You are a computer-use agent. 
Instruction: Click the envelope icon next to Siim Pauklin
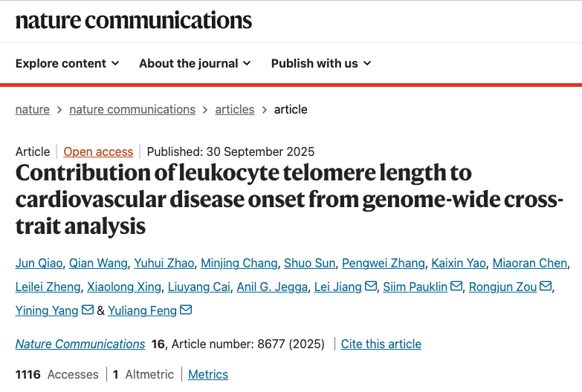pos(456,287)
